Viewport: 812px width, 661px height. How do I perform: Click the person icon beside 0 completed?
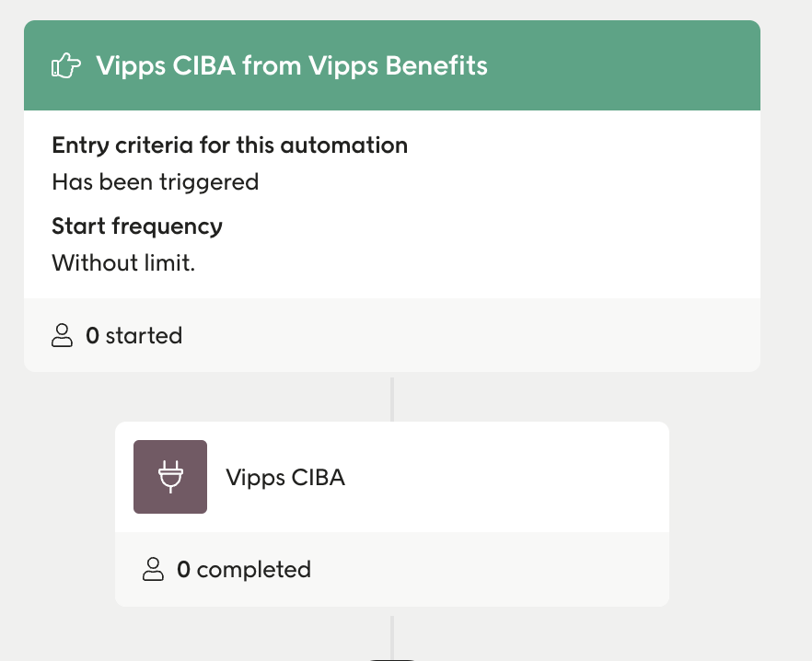click(153, 569)
